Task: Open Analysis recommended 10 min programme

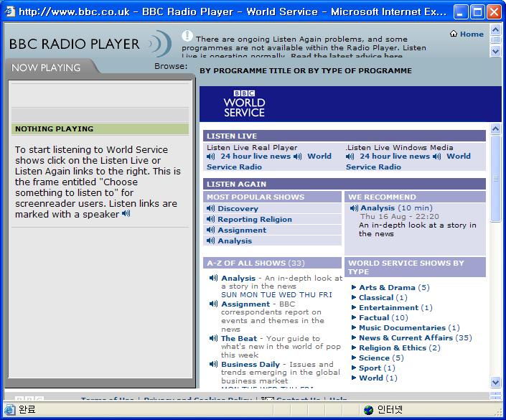Action: coord(378,208)
